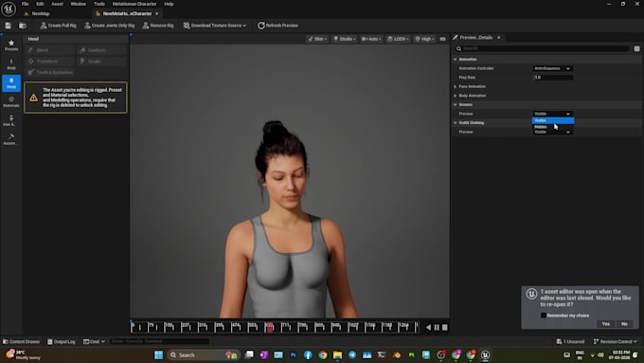644x363 pixels.
Task: Open Download Texture Source dropdown
Action: pos(215,26)
